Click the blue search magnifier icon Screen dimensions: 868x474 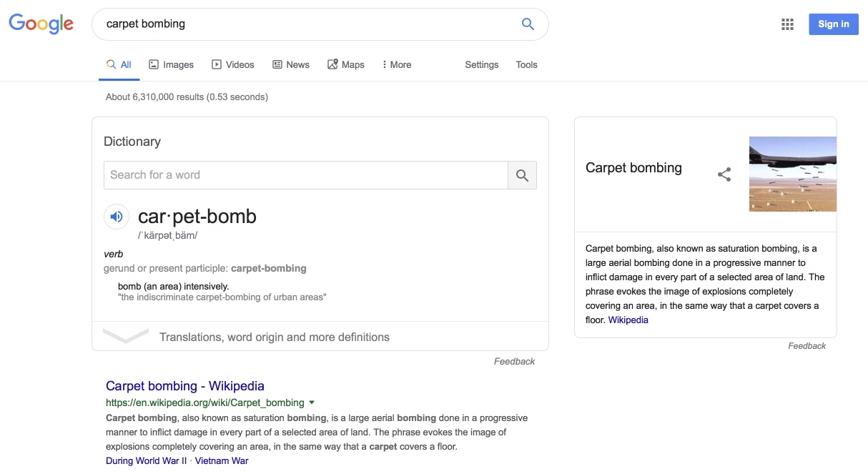pos(528,24)
